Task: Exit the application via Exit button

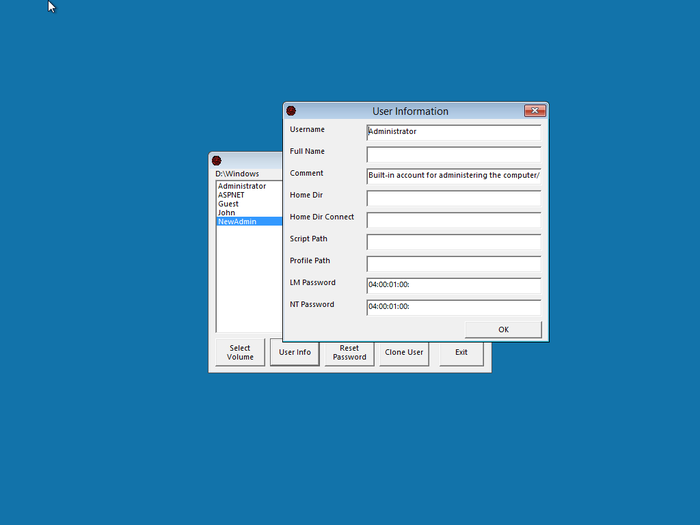Action: (461, 352)
